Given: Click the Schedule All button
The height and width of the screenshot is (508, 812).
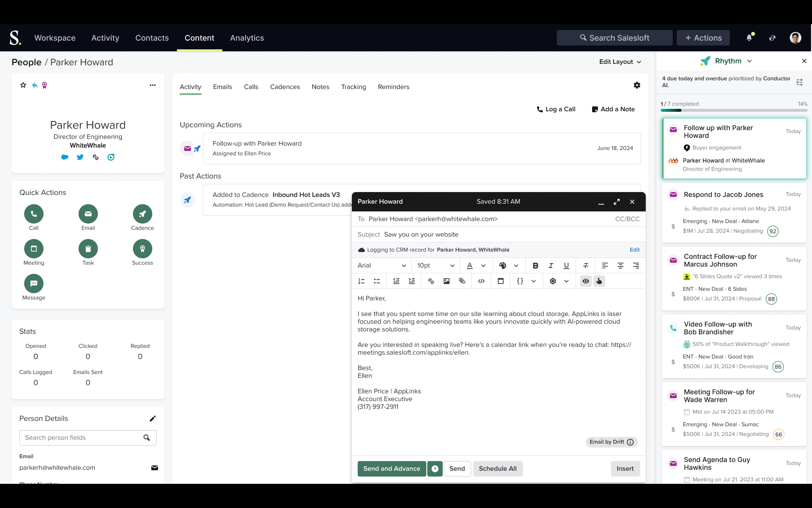Looking at the screenshot, I should point(497,469).
